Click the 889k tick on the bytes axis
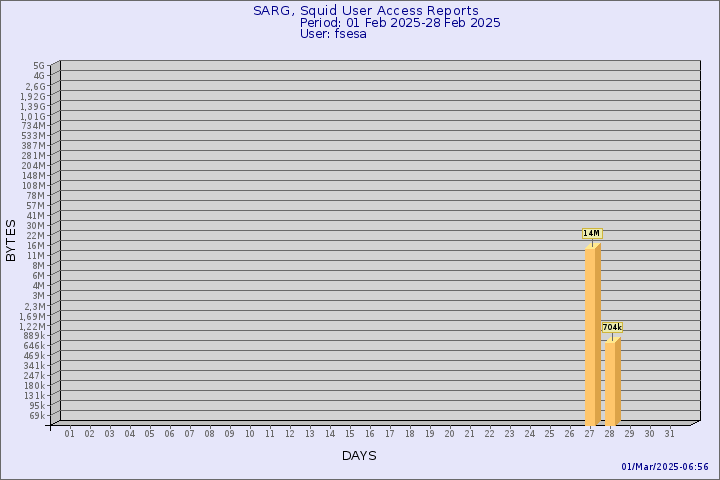The width and height of the screenshot is (720, 480). pos(34,335)
